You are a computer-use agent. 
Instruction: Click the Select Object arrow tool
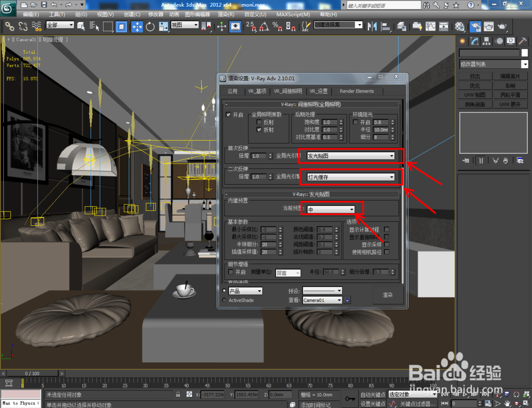[x=81, y=27]
